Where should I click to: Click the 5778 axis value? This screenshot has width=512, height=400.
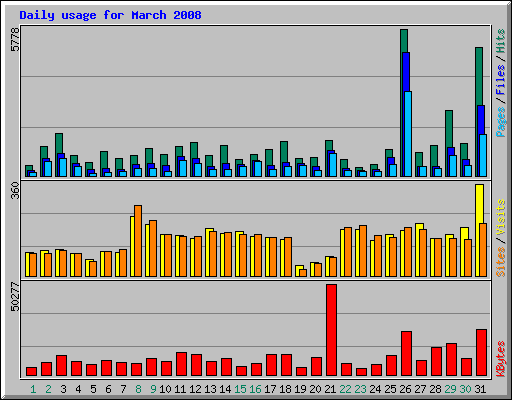coord(15,39)
